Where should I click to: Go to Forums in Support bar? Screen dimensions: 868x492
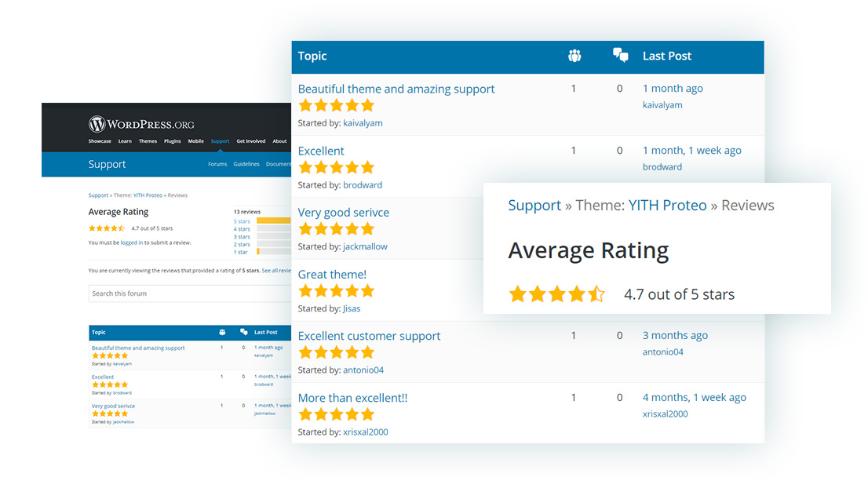(x=217, y=164)
